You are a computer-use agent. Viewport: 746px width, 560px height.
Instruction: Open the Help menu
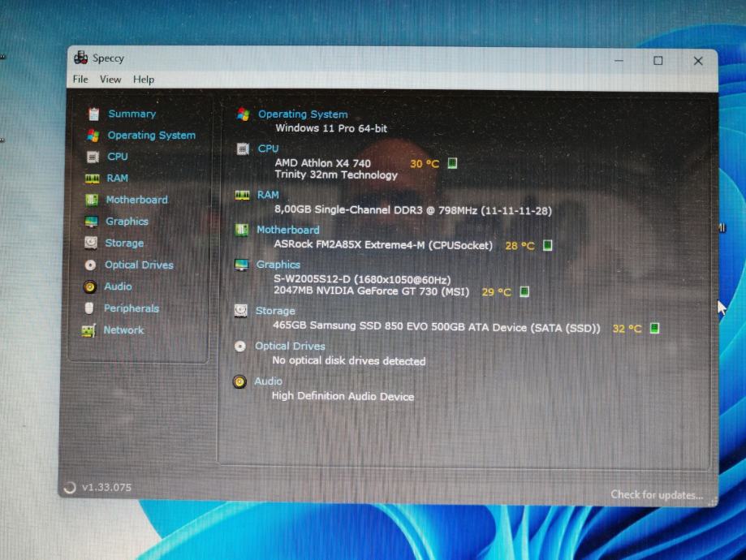click(144, 80)
